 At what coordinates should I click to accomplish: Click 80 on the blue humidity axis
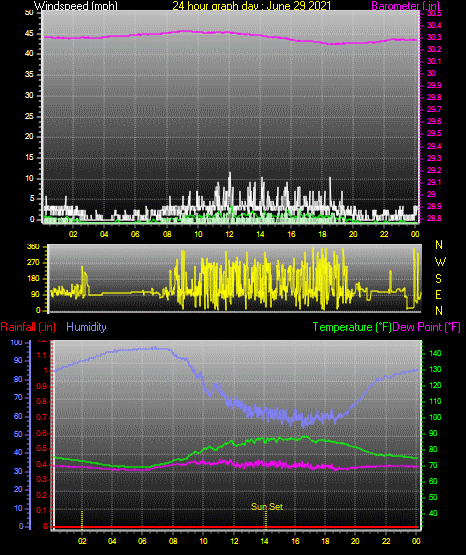[x=18, y=379]
